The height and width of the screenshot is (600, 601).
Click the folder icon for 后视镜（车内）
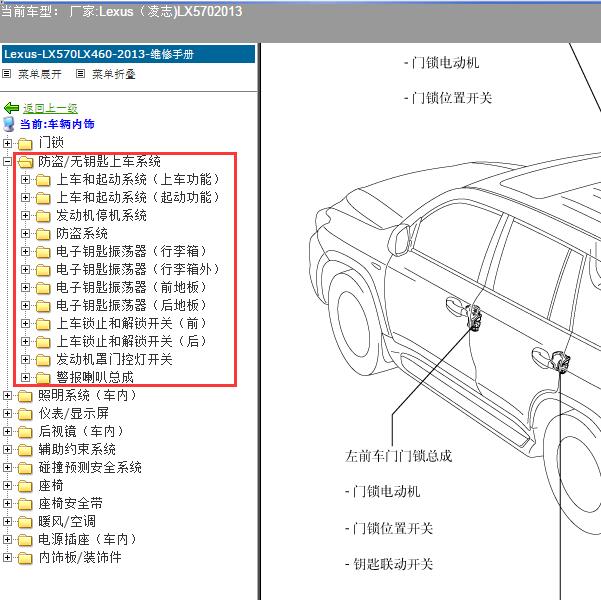click(25, 432)
